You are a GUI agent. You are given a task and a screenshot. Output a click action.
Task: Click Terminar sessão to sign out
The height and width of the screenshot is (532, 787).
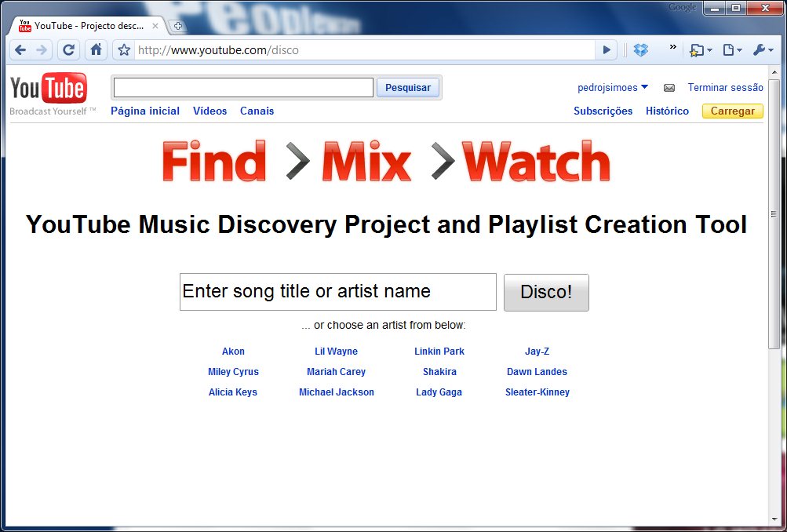pos(725,88)
